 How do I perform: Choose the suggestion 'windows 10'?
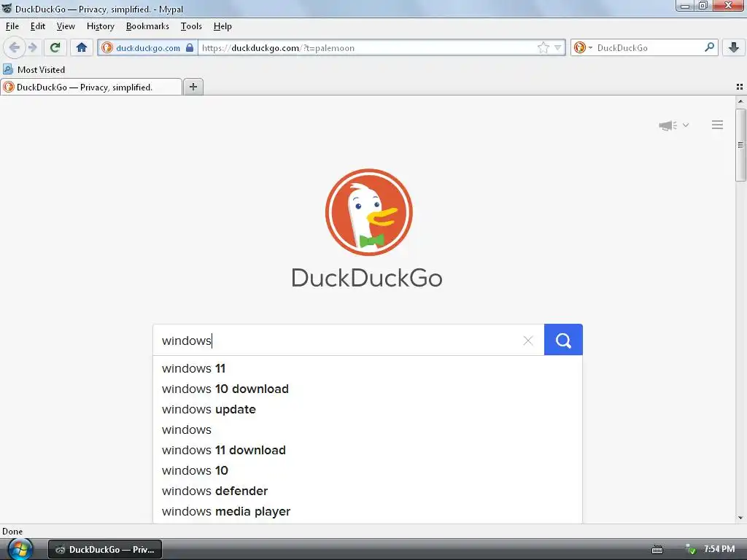(368, 471)
